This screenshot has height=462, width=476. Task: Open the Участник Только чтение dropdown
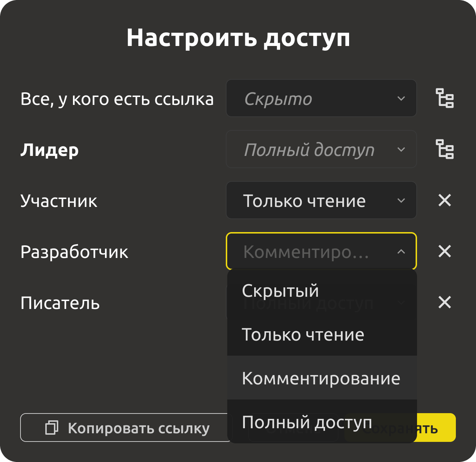pos(321,200)
